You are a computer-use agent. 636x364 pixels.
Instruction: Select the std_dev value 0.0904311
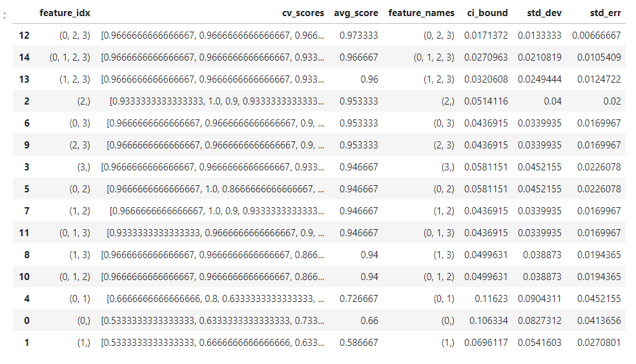point(540,298)
